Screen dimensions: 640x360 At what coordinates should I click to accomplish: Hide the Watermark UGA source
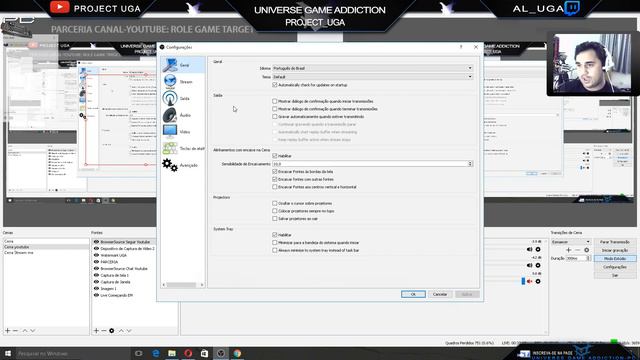tap(96, 255)
